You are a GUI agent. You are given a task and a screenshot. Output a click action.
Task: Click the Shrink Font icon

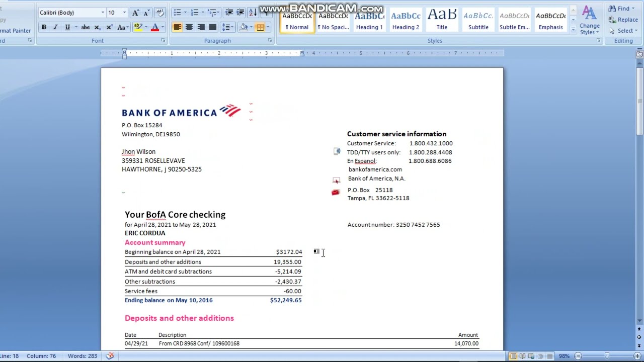[146, 13]
